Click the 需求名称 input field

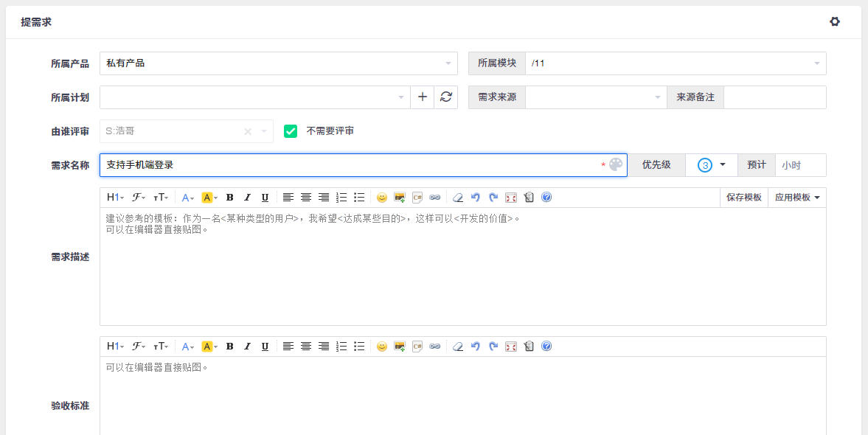[363, 165]
